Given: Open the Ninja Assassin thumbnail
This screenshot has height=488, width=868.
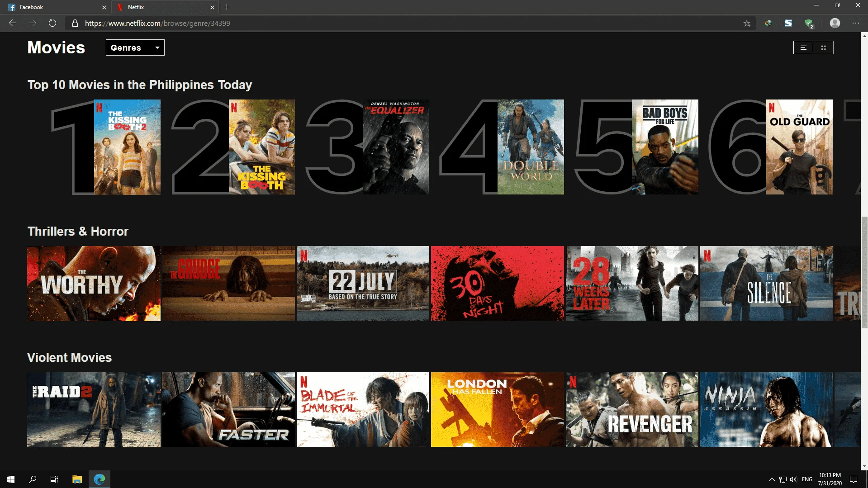Looking at the screenshot, I should (x=766, y=410).
